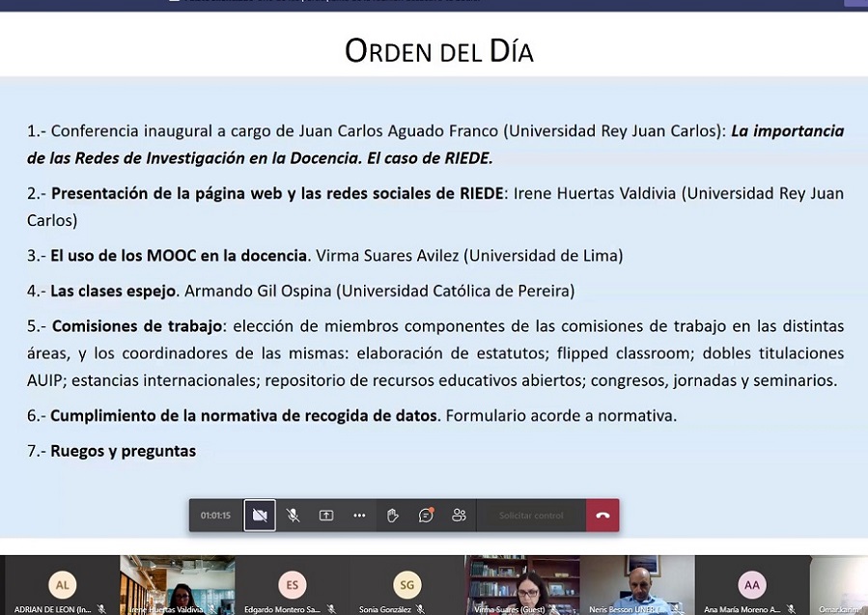Unmute the microphone in the meeting toolbar
868x615 pixels.
[x=293, y=516]
